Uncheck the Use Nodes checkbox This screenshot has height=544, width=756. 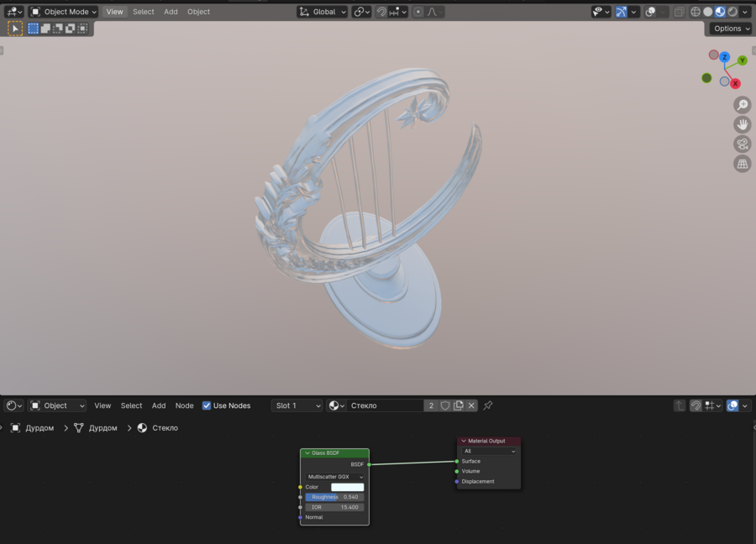point(207,405)
